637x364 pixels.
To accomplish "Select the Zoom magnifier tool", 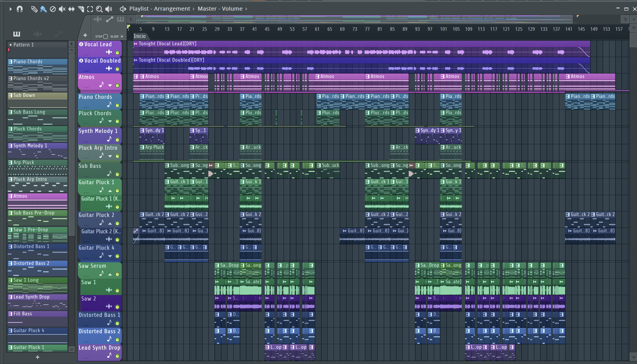I will tap(99, 9).
